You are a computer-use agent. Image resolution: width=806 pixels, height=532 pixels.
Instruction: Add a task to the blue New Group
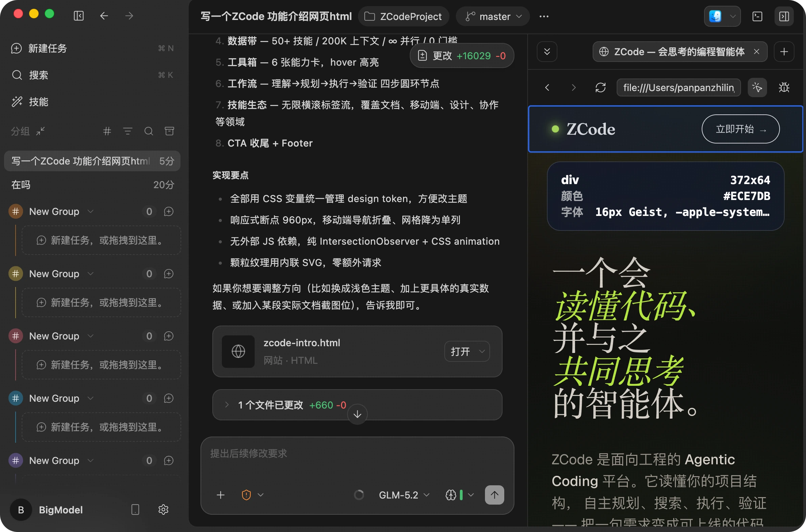pyautogui.click(x=169, y=398)
